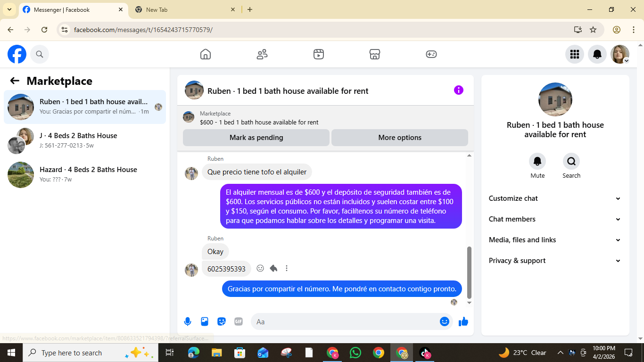Mute this chat with the bell icon
The image size is (644, 362).
(537, 161)
